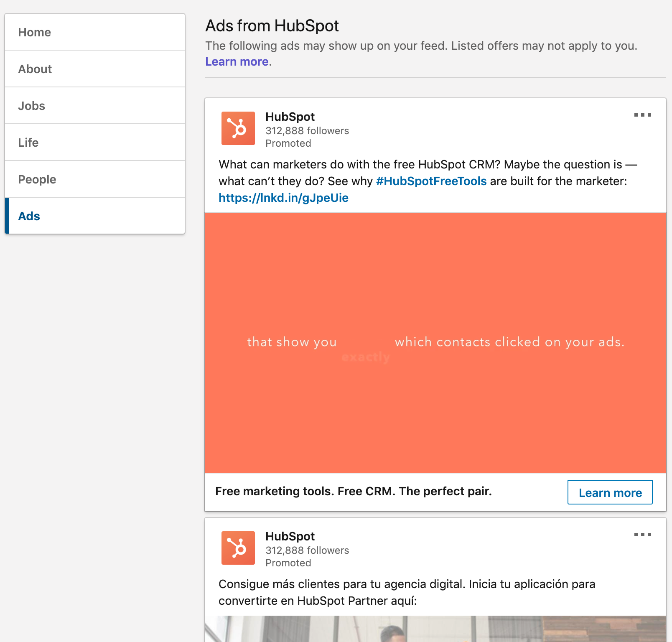Open options menu on free CRM ad
The width and height of the screenshot is (672, 642).
(643, 115)
